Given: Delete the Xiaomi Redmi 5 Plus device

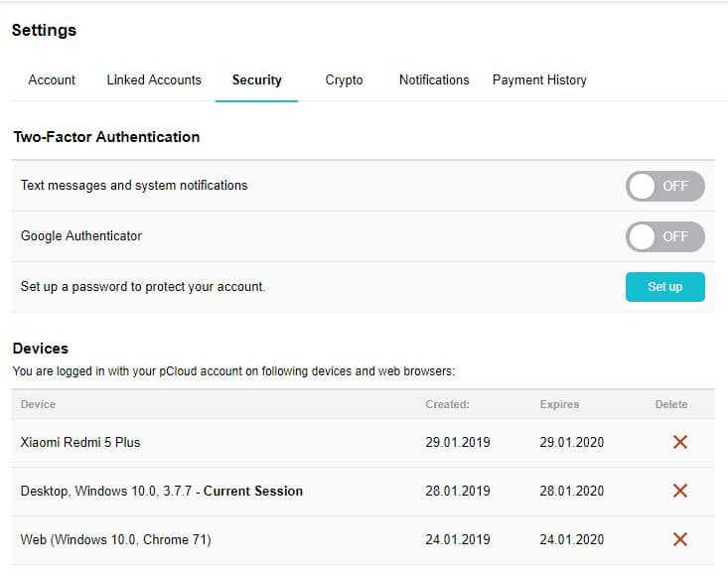Looking at the screenshot, I should 679,442.
